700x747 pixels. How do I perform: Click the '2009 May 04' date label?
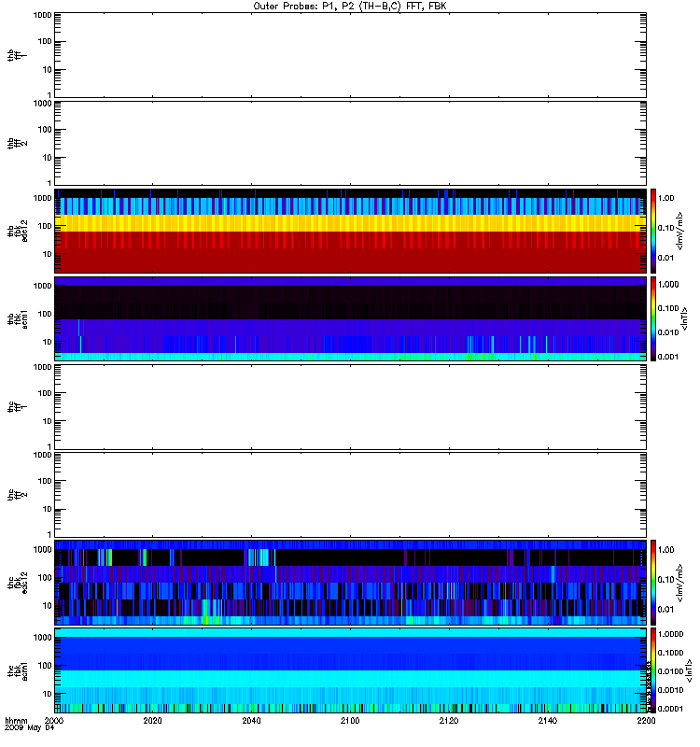click(x=30, y=728)
